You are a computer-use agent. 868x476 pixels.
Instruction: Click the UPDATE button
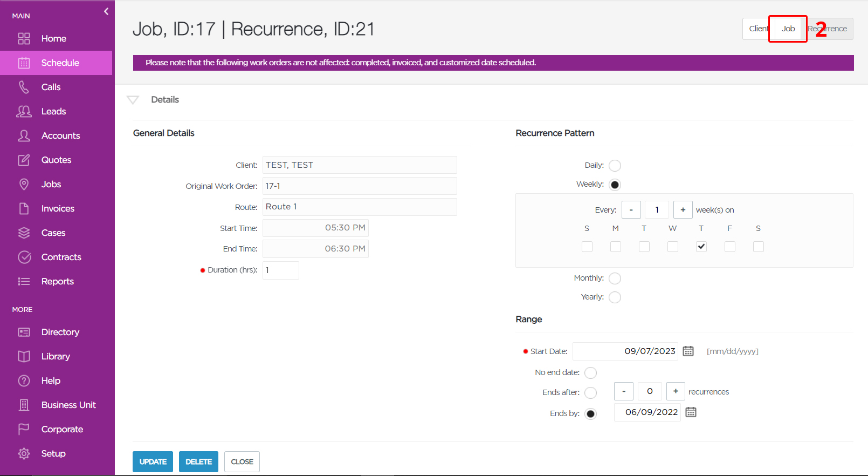(x=153, y=462)
